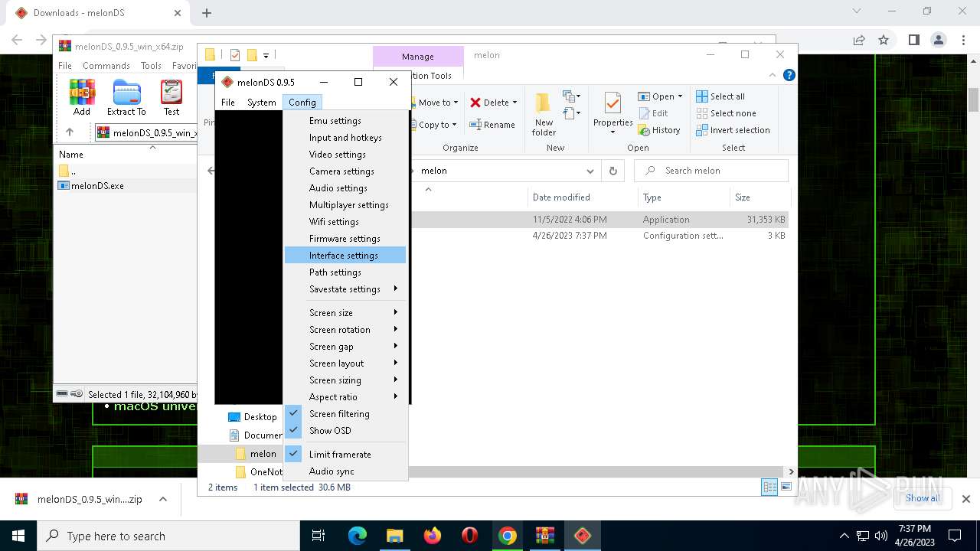Expand Screen gap submenu
This screenshot has width=980, height=551.
pos(345,347)
